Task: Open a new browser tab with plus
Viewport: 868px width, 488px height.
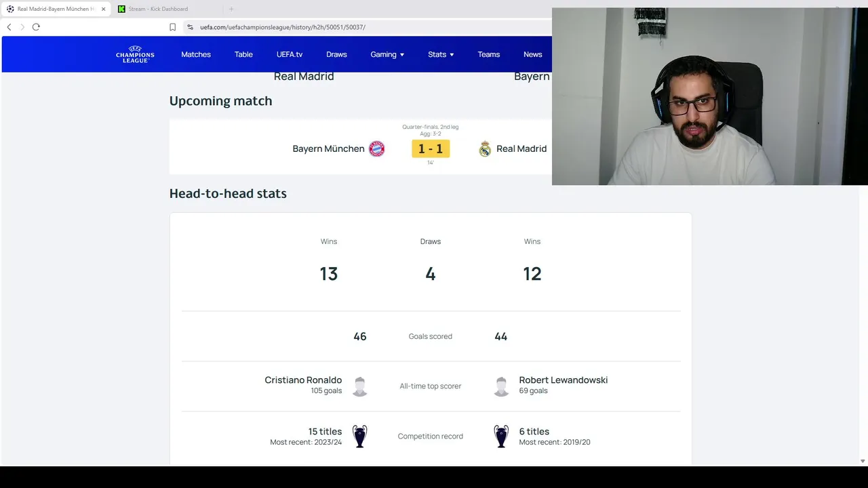Action: (x=231, y=9)
